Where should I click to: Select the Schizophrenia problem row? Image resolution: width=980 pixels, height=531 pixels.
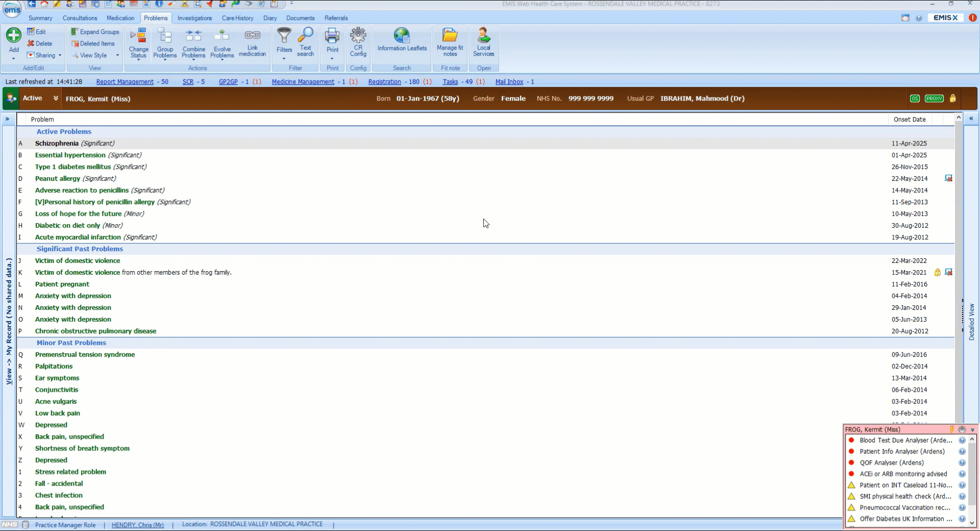click(x=485, y=143)
